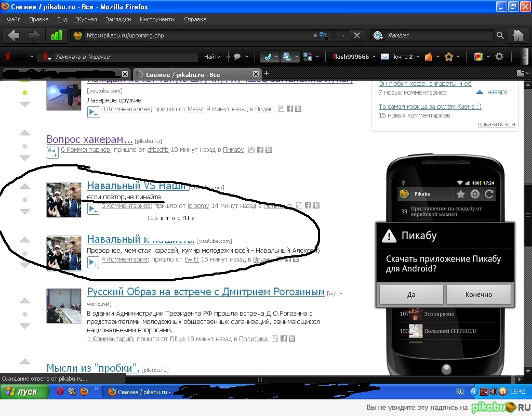Upvote the "Русский Образ" Rogozin post

click(25, 301)
